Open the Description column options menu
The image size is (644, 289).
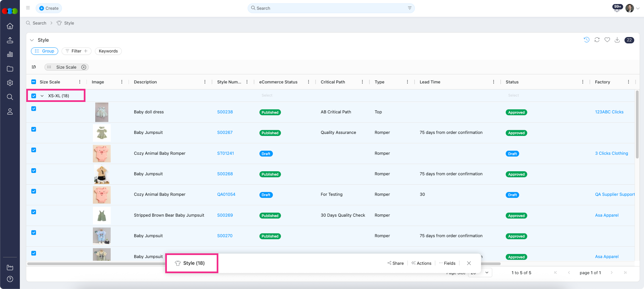point(205,82)
